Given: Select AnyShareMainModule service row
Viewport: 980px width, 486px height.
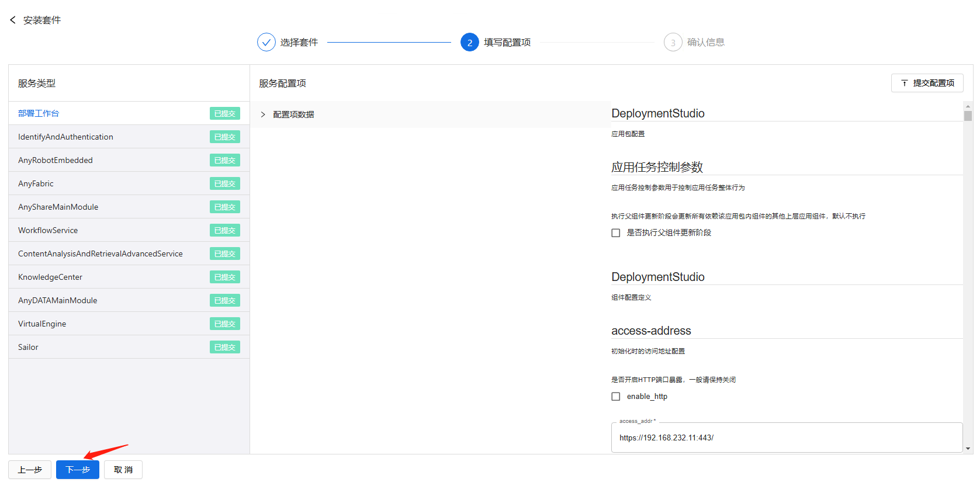Looking at the screenshot, I should click(129, 207).
